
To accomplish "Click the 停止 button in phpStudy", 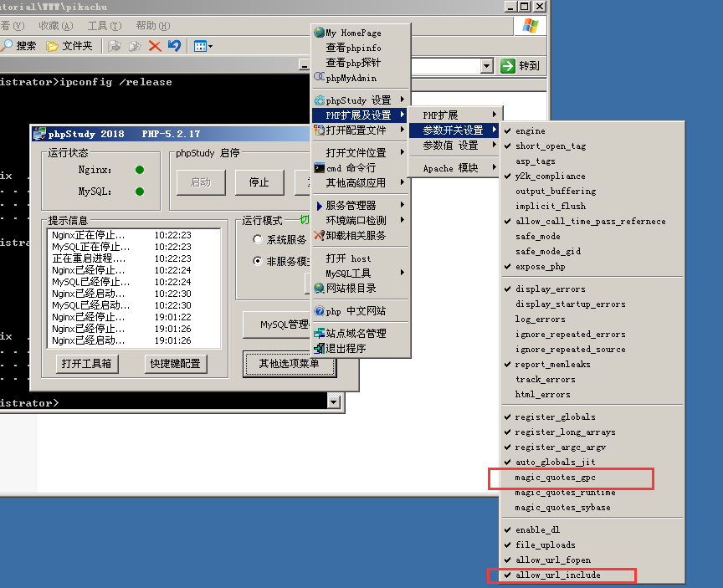I will coord(259,182).
